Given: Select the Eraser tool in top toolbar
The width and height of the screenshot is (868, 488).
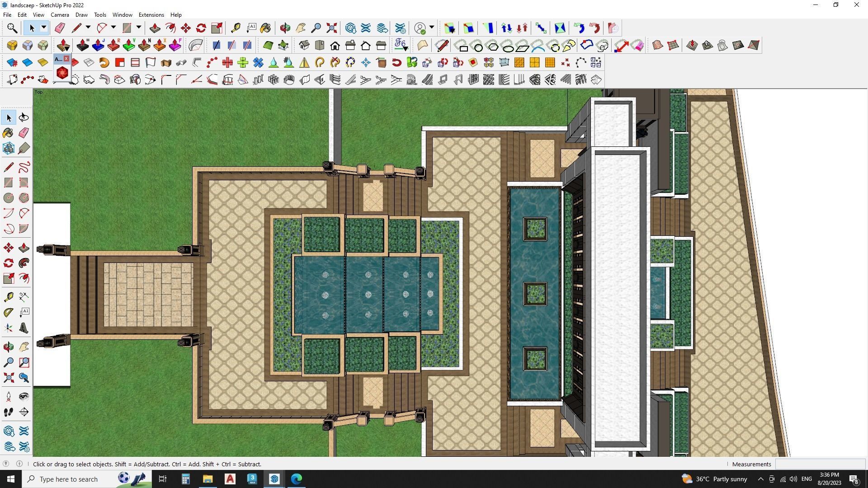Looking at the screenshot, I should 60,28.
